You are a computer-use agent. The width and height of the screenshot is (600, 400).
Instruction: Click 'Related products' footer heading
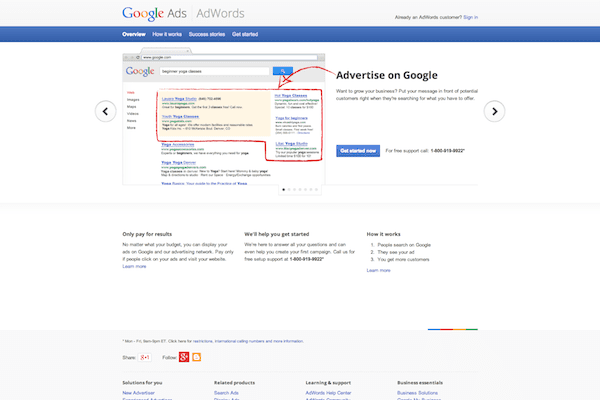point(235,383)
